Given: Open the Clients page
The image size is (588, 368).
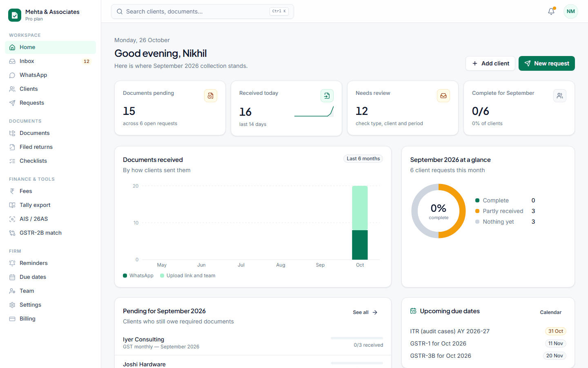Looking at the screenshot, I should point(50,89).
